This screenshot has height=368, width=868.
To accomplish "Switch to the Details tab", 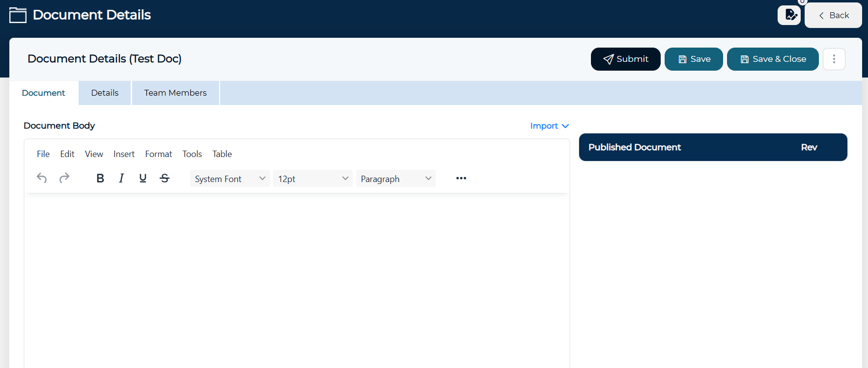I will coord(105,93).
